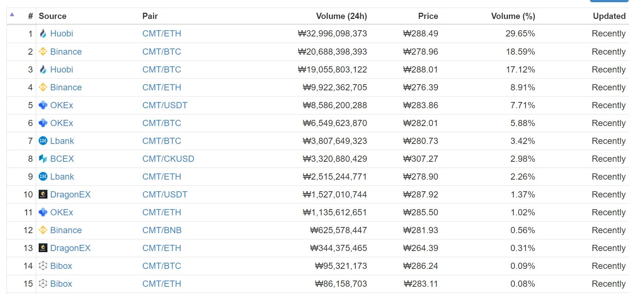This screenshot has width=644, height=294.
Task: Open Lbank CMT/ETH pair in row 9
Action: click(162, 176)
